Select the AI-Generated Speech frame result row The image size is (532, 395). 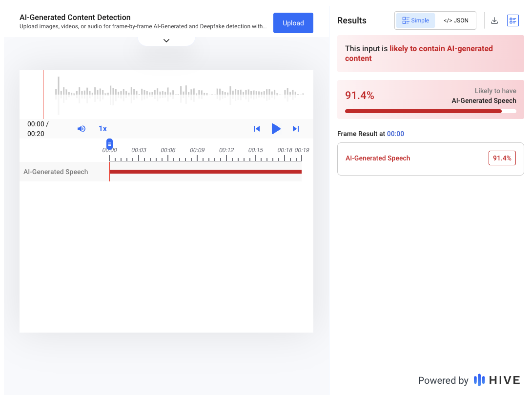(x=430, y=158)
